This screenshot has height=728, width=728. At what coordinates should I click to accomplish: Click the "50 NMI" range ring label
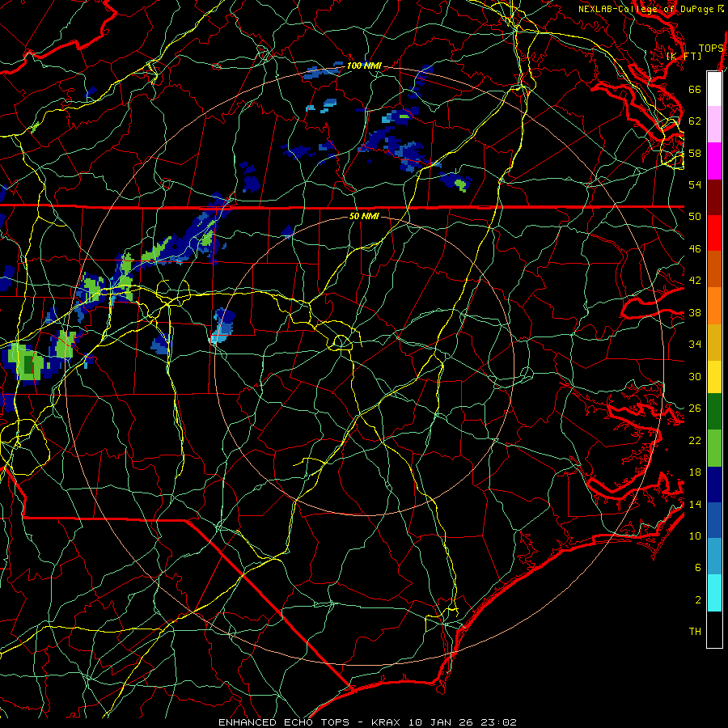coord(364,216)
